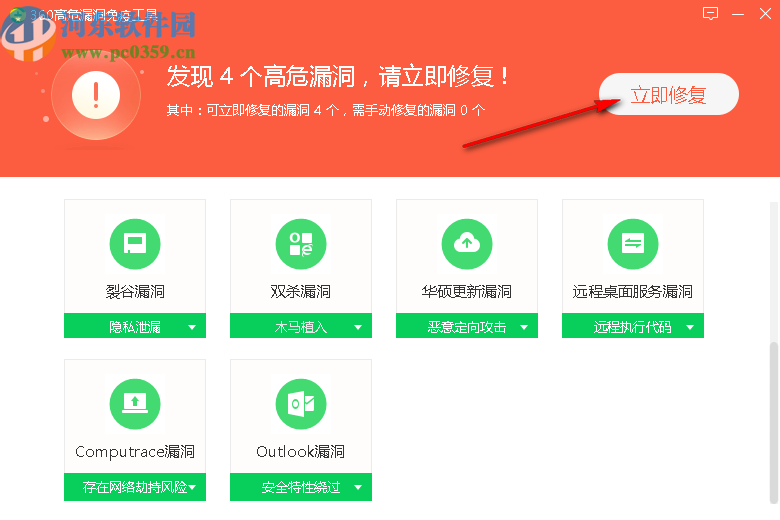Expand the 隐私泄漏 dropdown arrow
Viewport: 780px width, 520px height.
(x=192, y=327)
